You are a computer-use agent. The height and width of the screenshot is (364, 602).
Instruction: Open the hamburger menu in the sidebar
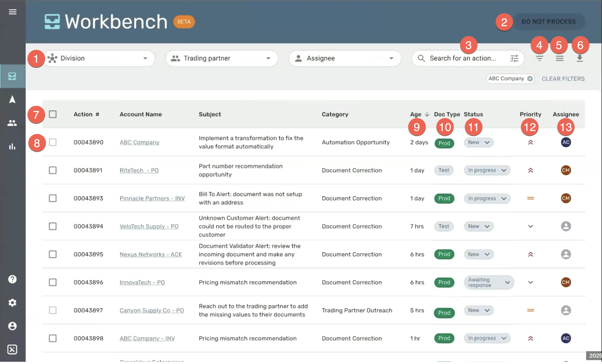point(12,12)
